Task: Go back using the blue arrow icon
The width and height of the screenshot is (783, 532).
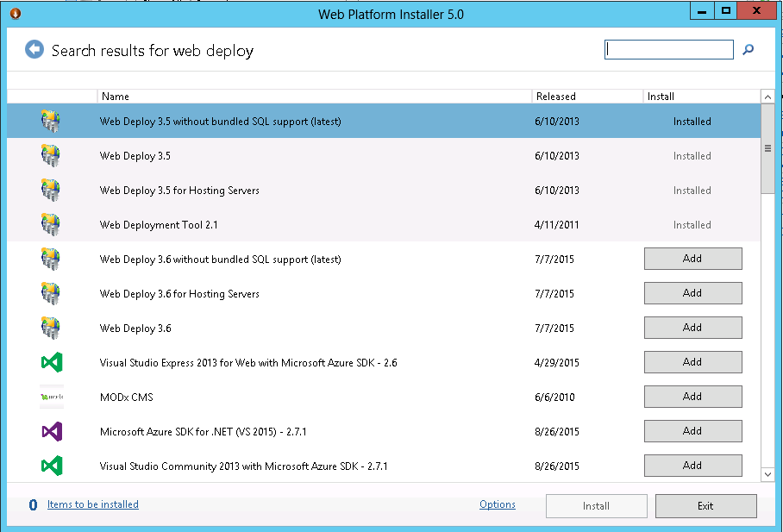Action: coord(34,49)
